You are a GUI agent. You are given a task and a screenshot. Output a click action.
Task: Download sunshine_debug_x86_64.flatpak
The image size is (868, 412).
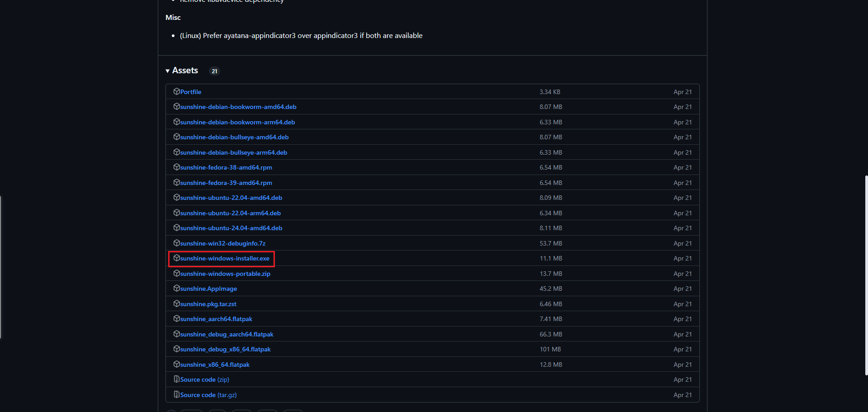click(226, 349)
